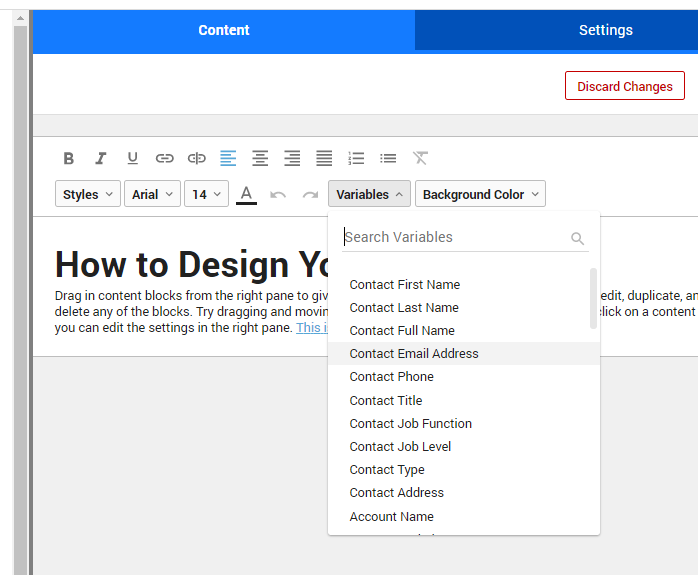698x575 pixels.
Task: Choose Contact Address variable
Action: click(x=464, y=493)
